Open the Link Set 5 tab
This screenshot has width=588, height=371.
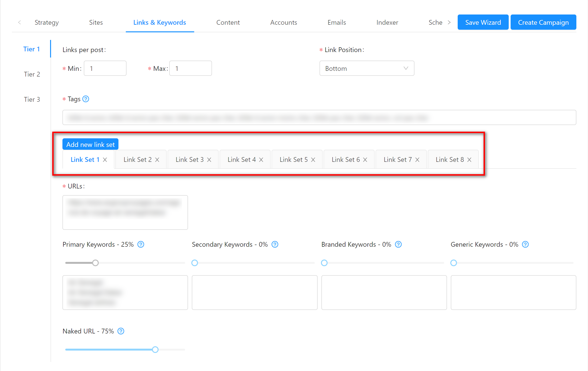pos(293,159)
